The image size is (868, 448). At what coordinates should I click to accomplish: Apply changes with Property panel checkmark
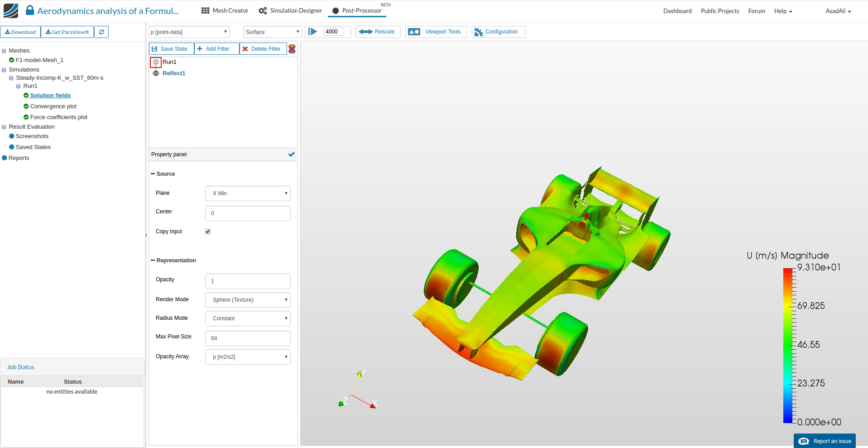291,154
